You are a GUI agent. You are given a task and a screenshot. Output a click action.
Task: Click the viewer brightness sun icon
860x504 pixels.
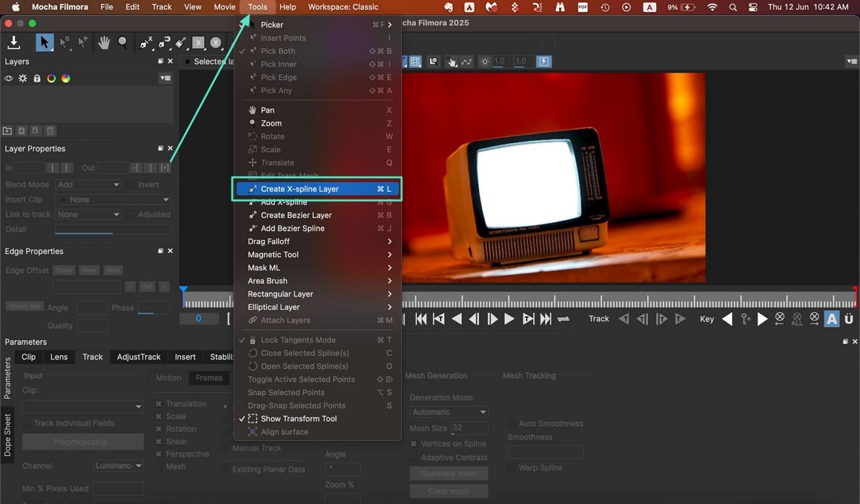coord(485,62)
